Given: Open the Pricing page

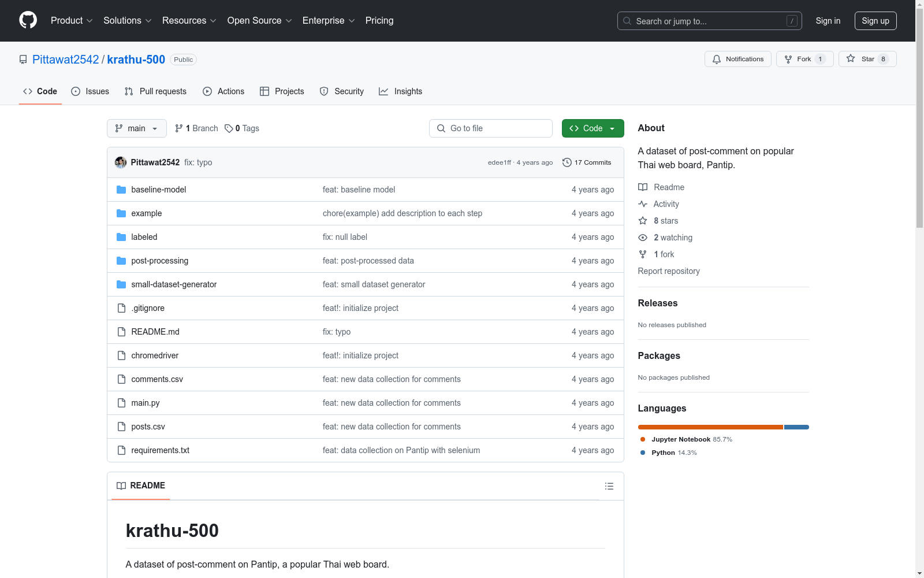Looking at the screenshot, I should pos(379,21).
